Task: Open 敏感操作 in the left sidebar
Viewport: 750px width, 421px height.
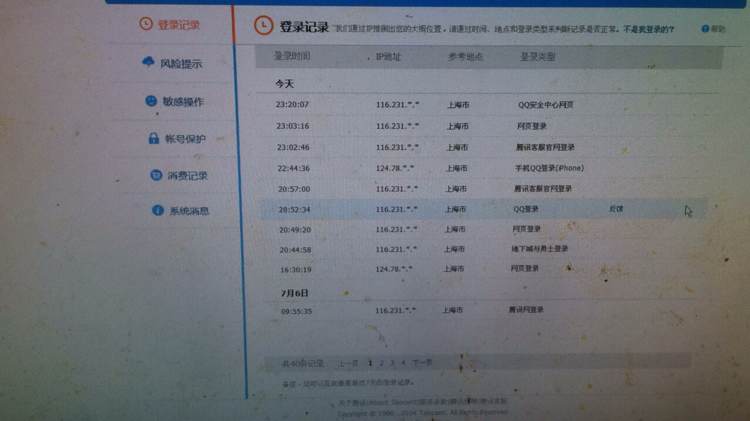Action: pos(183,101)
